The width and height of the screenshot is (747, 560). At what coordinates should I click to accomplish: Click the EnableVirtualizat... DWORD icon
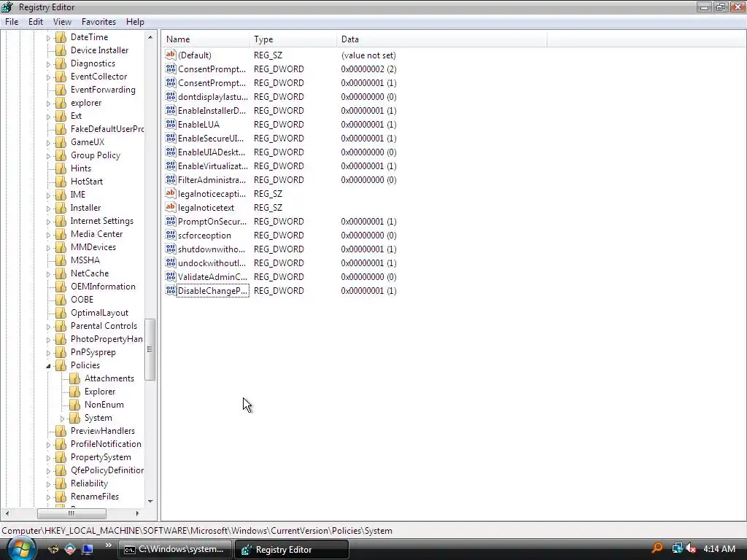pyautogui.click(x=171, y=166)
